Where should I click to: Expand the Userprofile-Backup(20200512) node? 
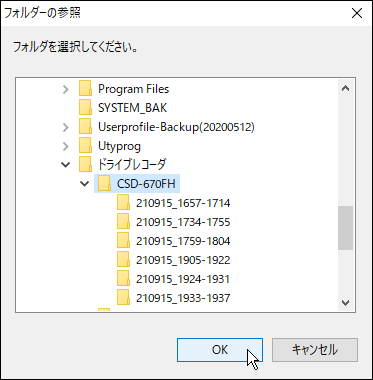coord(66,127)
